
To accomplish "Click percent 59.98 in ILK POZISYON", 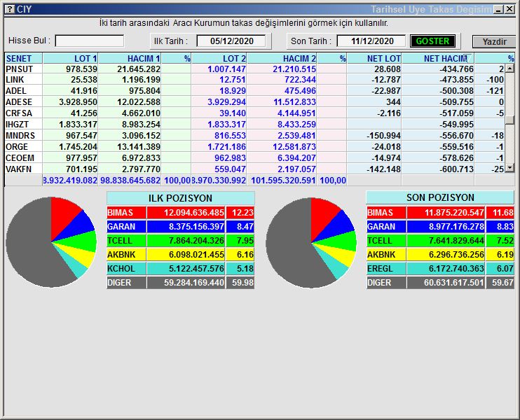I will 240,283.
